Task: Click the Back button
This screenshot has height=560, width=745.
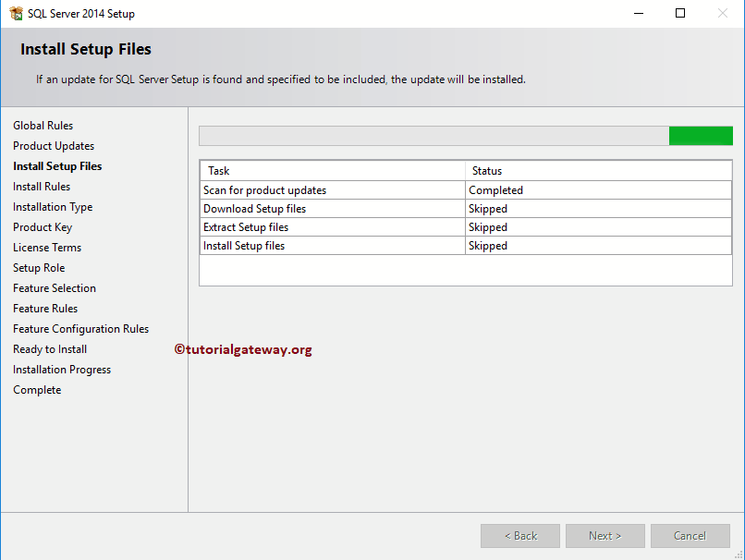Action: (519, 535)
